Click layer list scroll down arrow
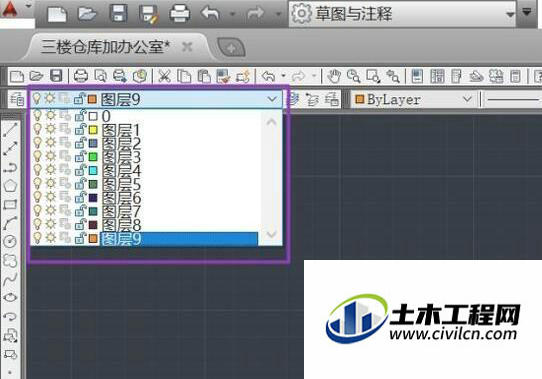542x379 pixels. click(272, 234)
